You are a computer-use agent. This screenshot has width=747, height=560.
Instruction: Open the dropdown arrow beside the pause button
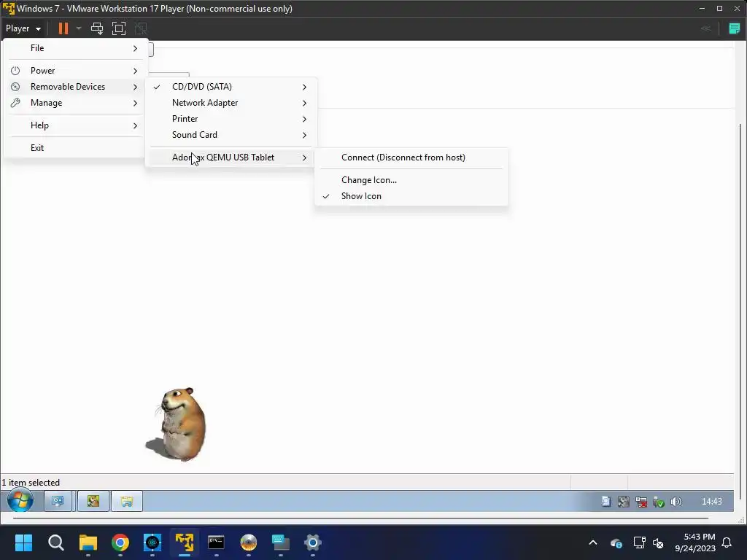click(79, 28)
